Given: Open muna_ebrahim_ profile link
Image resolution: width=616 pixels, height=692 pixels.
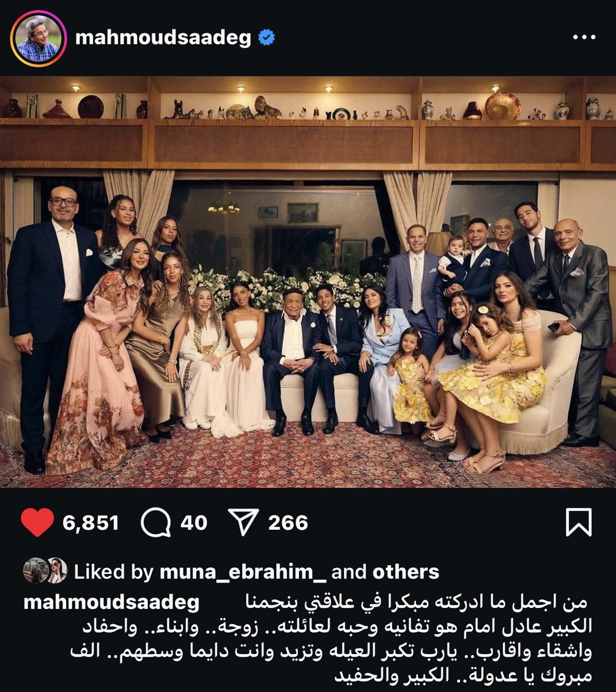Looking at the screenshot, I should [x=243, y=572].
